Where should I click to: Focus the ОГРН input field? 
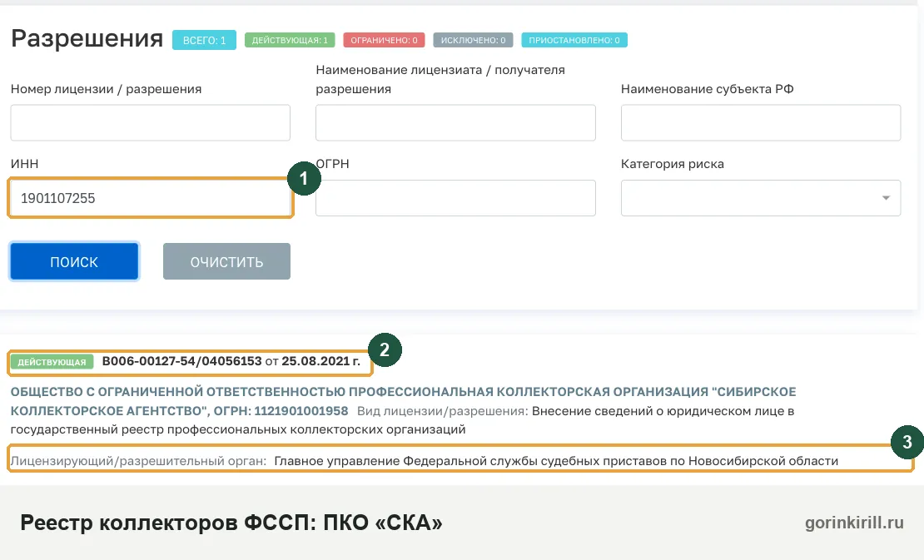tap(455, 198)
